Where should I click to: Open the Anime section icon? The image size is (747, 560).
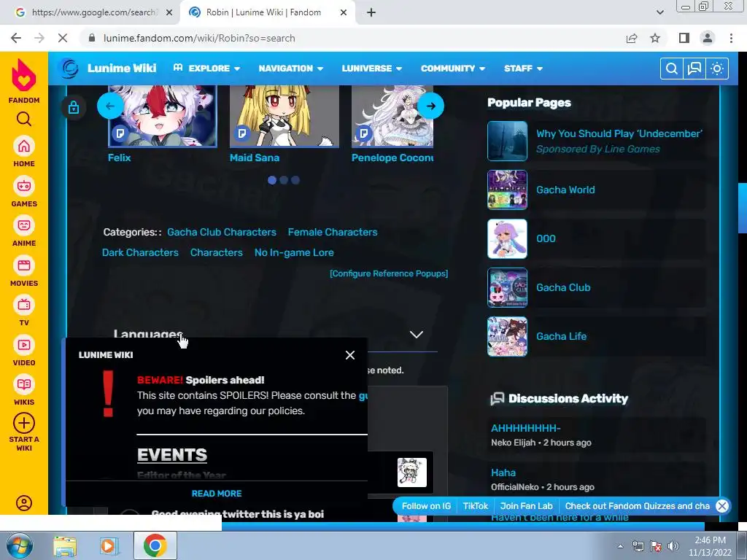coord(24,225)
